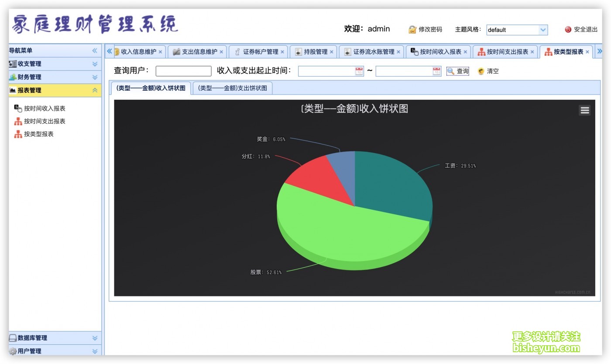
Task: Close the 证券帐户管理 tab
Action: coord(282,52)
